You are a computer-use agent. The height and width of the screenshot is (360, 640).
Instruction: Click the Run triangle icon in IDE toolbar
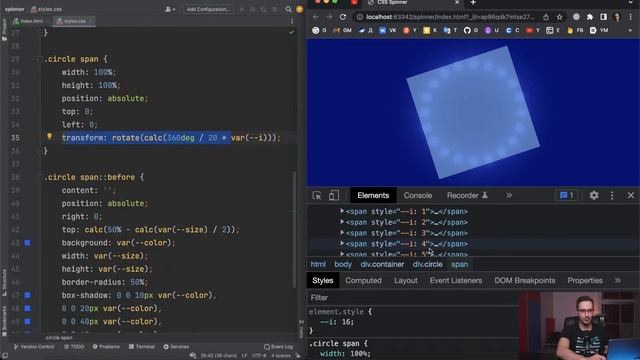pos(242,9)
